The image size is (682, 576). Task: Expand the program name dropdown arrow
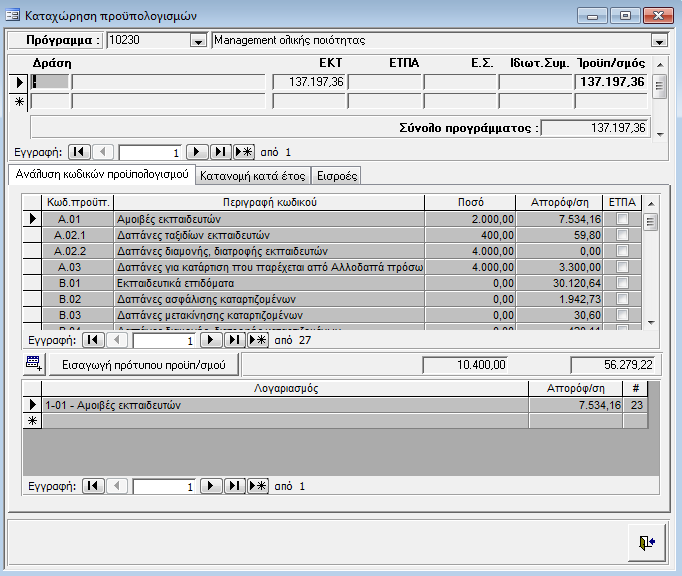[658, 41]
